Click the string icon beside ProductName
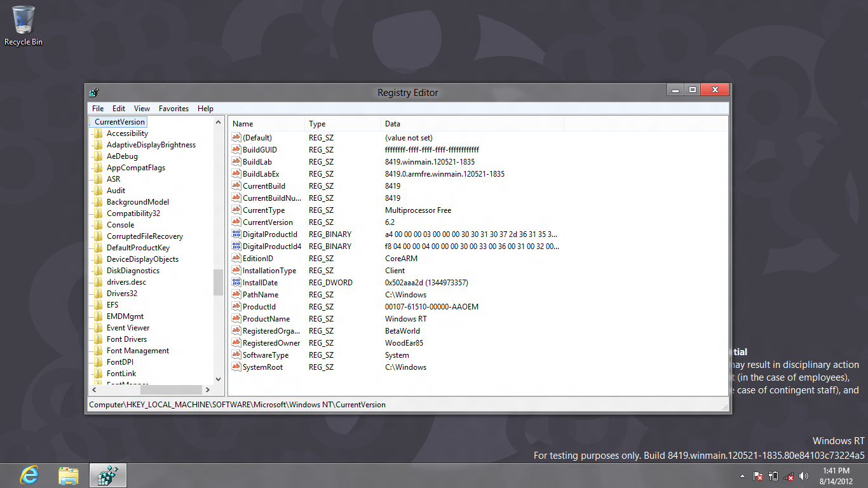This screenshot has width=868, height=488. pos(236,318)
